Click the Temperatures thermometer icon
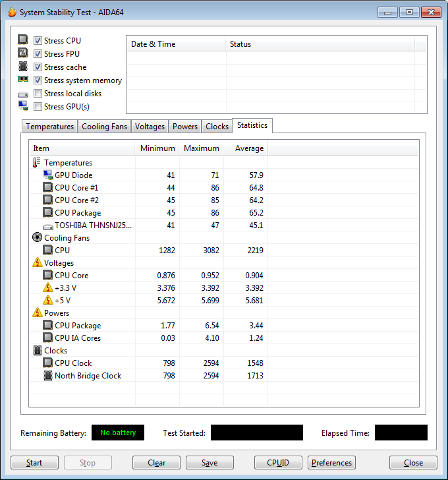The height and width of the screenshot is (480, 448). [37, 163]
